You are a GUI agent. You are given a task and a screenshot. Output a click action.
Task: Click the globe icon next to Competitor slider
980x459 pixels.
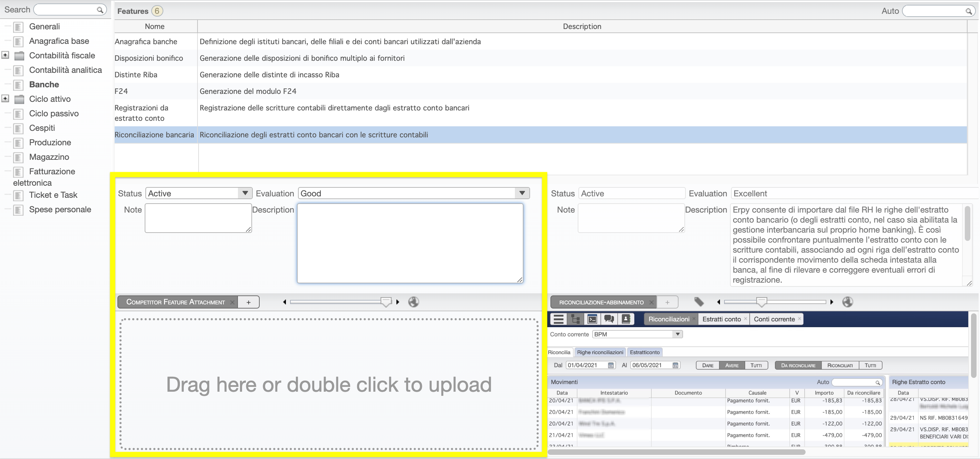(x=414, y=302)
